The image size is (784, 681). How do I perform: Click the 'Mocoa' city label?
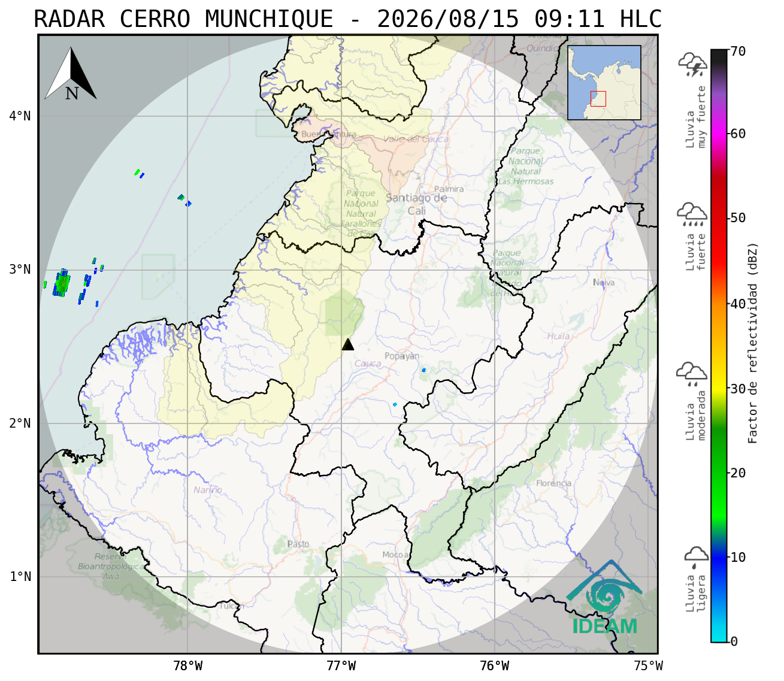click(x=395, y=555)
